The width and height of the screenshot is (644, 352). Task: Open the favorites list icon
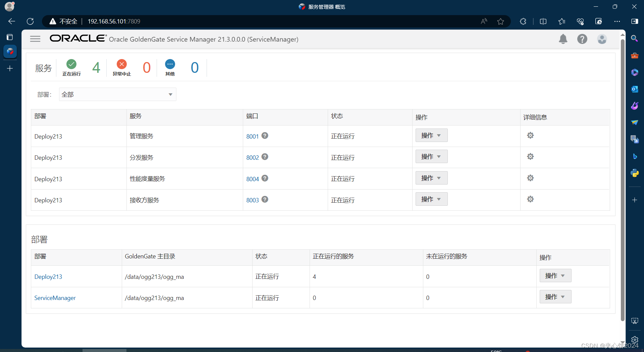tap(562, 21)
